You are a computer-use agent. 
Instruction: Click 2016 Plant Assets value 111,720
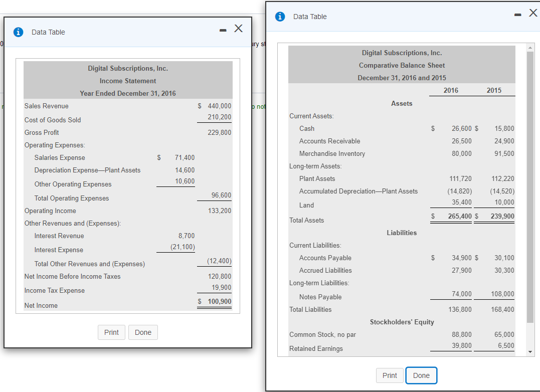(x=460, y=178)
